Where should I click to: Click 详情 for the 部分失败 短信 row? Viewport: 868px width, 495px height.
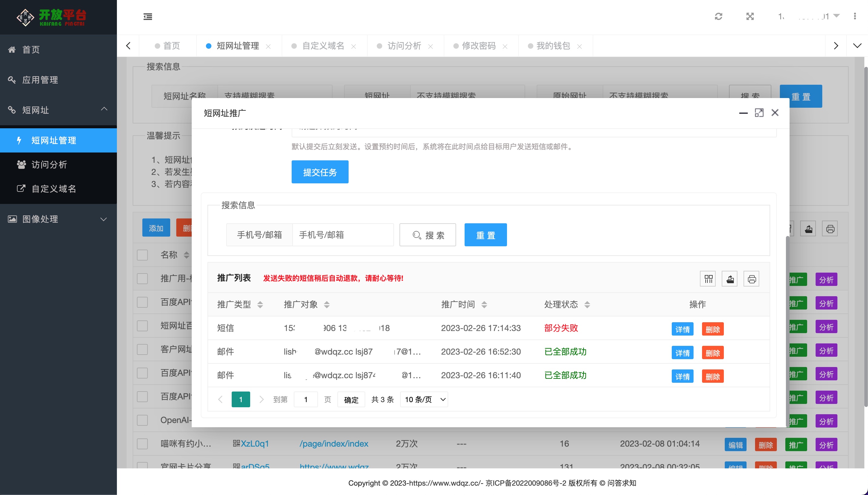pos(682,329)
